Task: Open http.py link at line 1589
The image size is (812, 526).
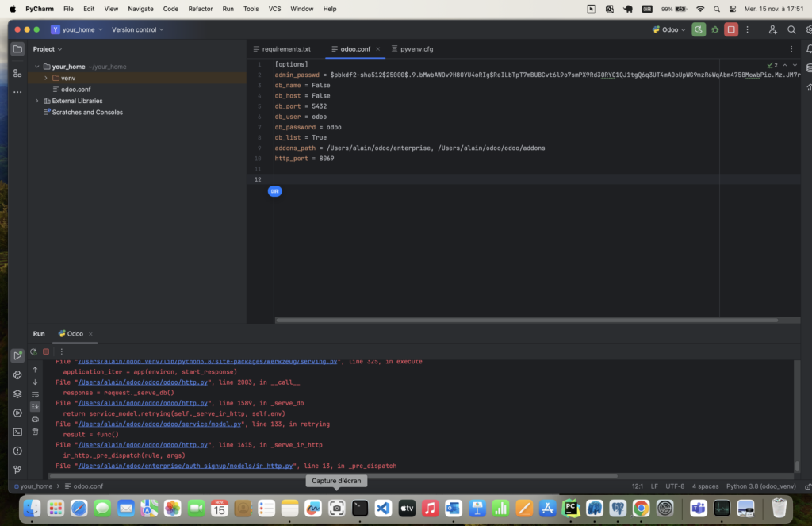Action: click(143, 403)
